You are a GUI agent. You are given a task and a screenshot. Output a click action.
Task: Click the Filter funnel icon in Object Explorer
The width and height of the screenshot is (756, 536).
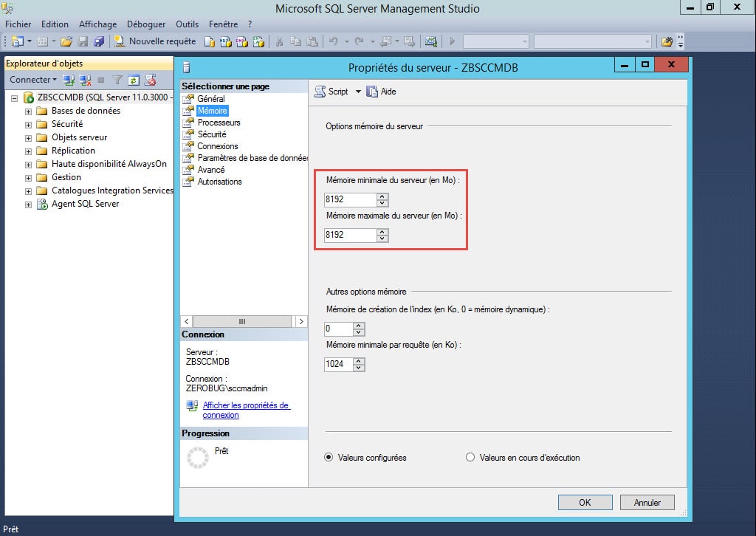point(117,80)
